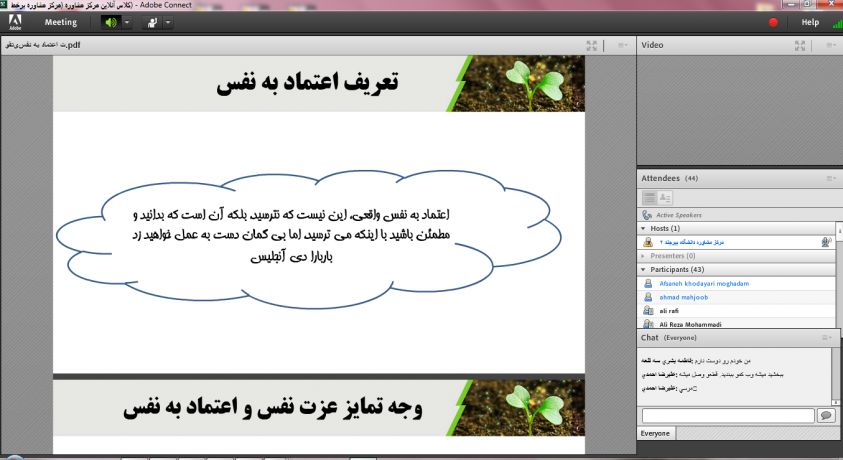Click the shared pdf file name title

pyautogui.click(x=43, y=45)
